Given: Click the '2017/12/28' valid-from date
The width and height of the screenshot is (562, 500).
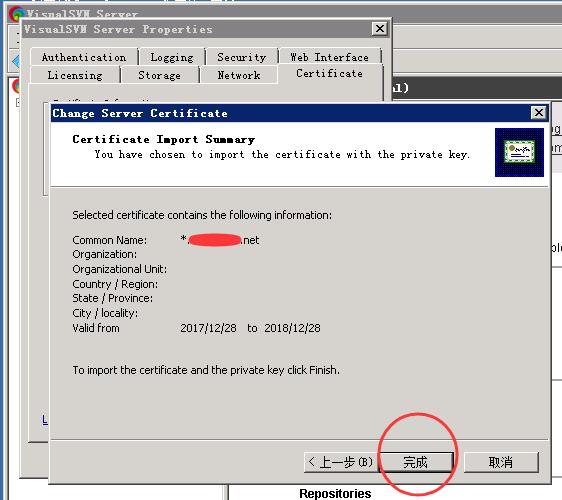Looking at the screenshot, I should click(208, 328).
